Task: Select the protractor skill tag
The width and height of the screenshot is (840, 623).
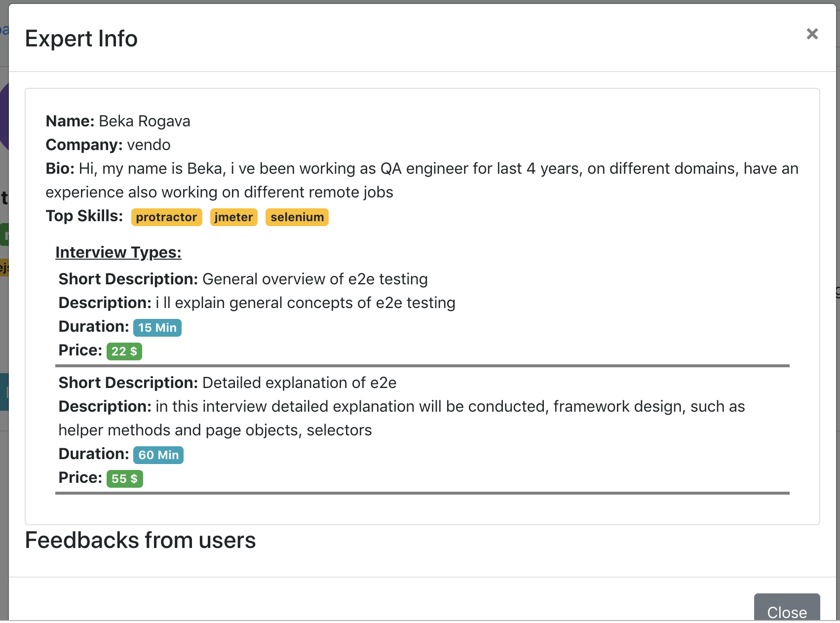Action: tap(166, 217)
